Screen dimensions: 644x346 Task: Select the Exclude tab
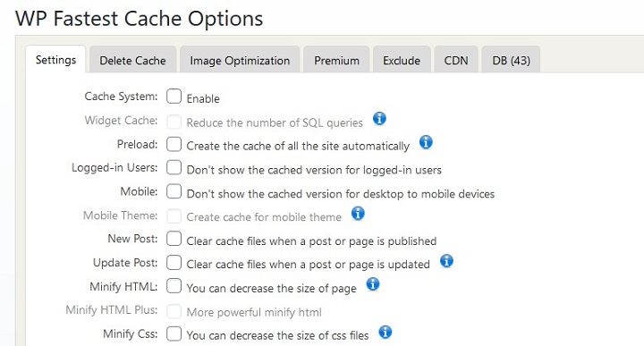402,60
